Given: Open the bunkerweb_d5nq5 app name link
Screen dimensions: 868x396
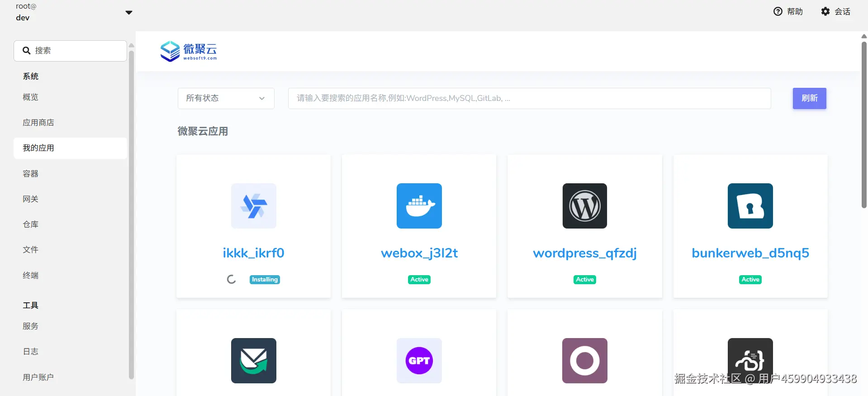Looking at the screenshot, I should click(x=750, y=253).
